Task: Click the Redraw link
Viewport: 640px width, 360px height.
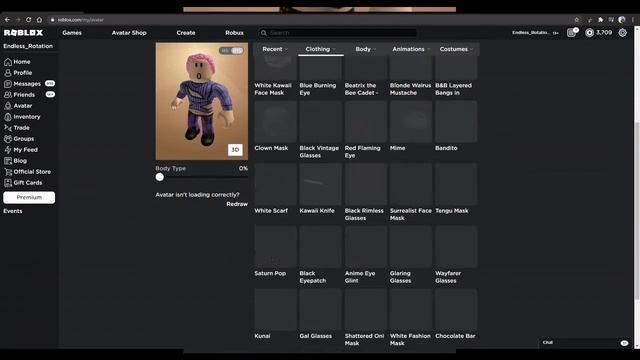Action: pos(237,204)
